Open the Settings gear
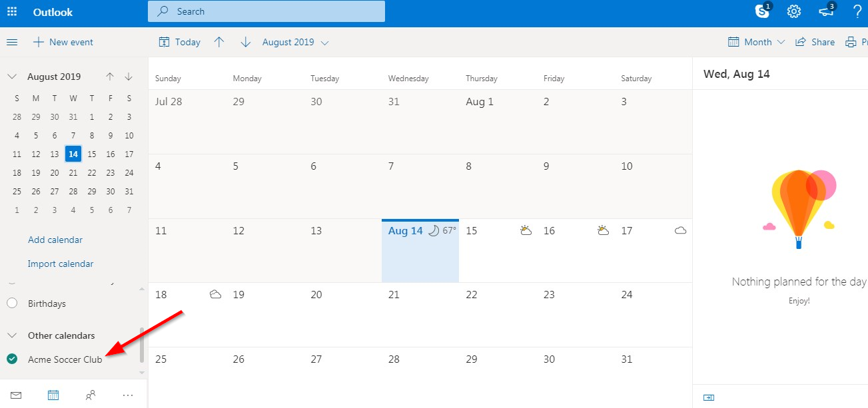The width and height of the screenshot is (868, 408). point(793,11)
